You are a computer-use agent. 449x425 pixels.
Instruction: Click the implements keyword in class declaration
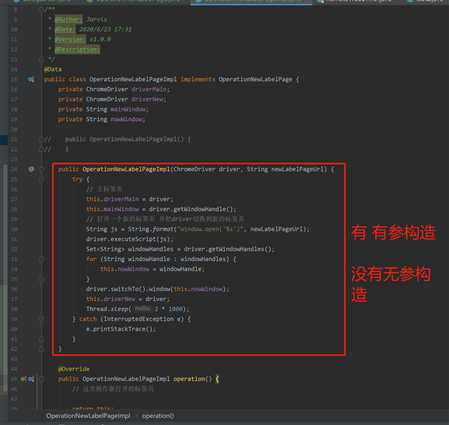(x=197, y=79)
